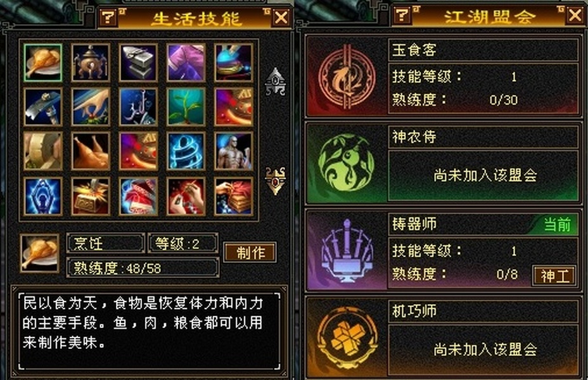Click the 制作 craft button
Image resolution: width=588 pixels, height=380 pixels.
(x=250, y=252)
